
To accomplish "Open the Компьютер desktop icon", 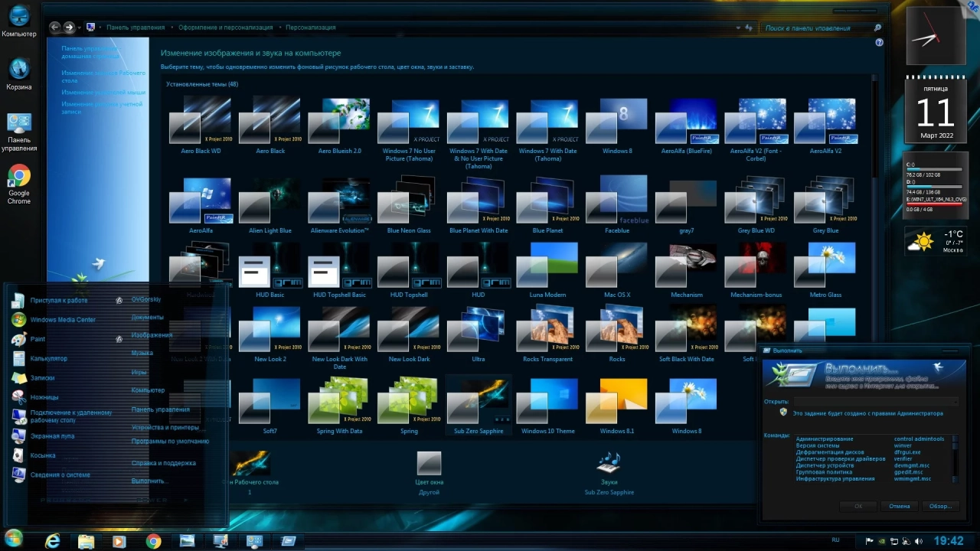I will pos(19,21).
